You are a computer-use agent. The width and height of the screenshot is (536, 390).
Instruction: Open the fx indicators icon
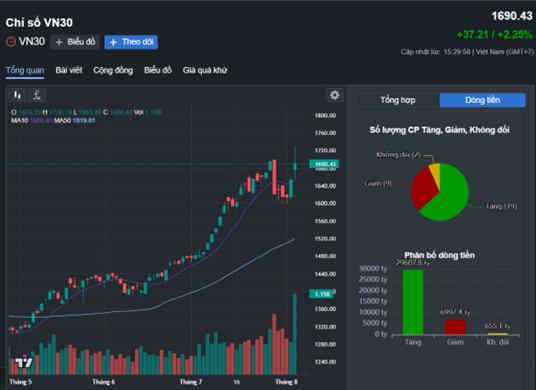(x=37, y=95)
